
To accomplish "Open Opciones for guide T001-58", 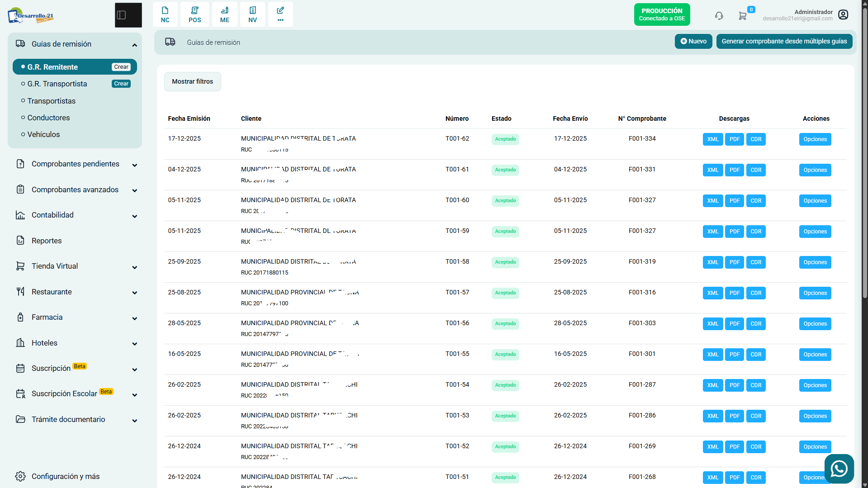I will point(815,262).
